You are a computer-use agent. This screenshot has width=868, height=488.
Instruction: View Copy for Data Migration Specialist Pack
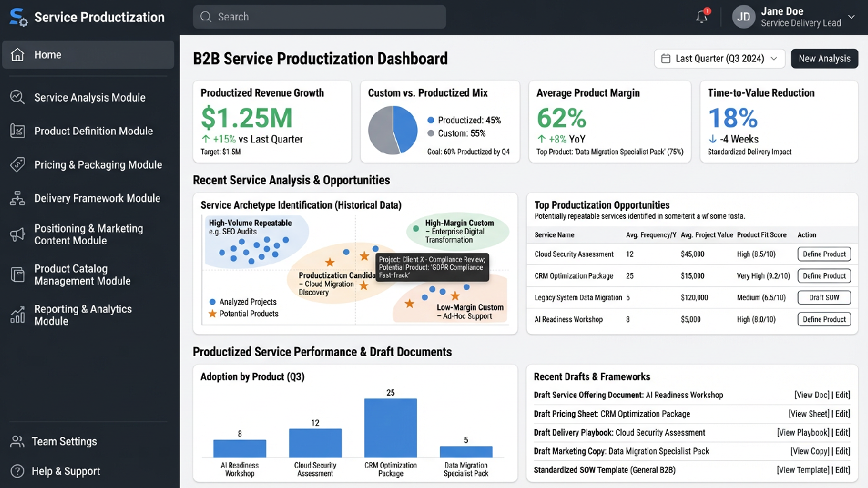click(x=811, y=451)
